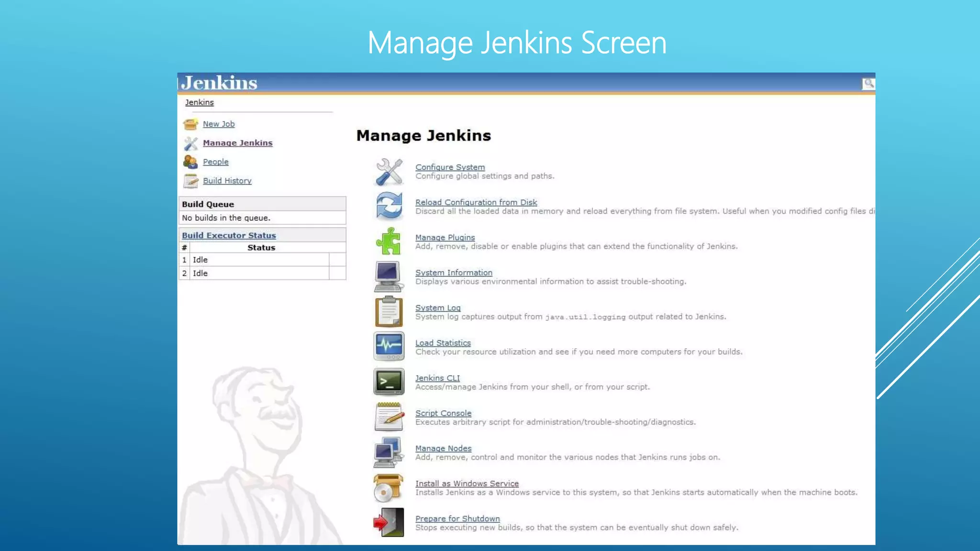
Task: Select People in the sidebar
Action: (x=215, y=162)
